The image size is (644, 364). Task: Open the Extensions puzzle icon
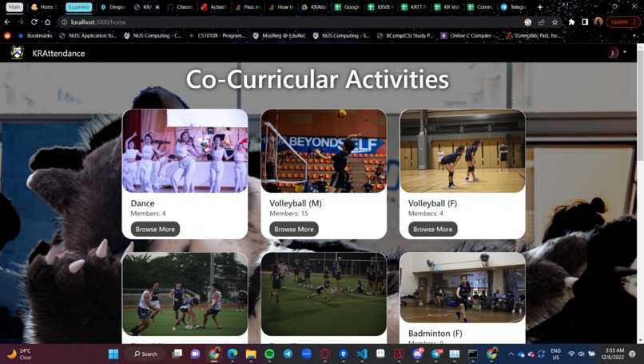pyautogui.click(x=571, y=22)
